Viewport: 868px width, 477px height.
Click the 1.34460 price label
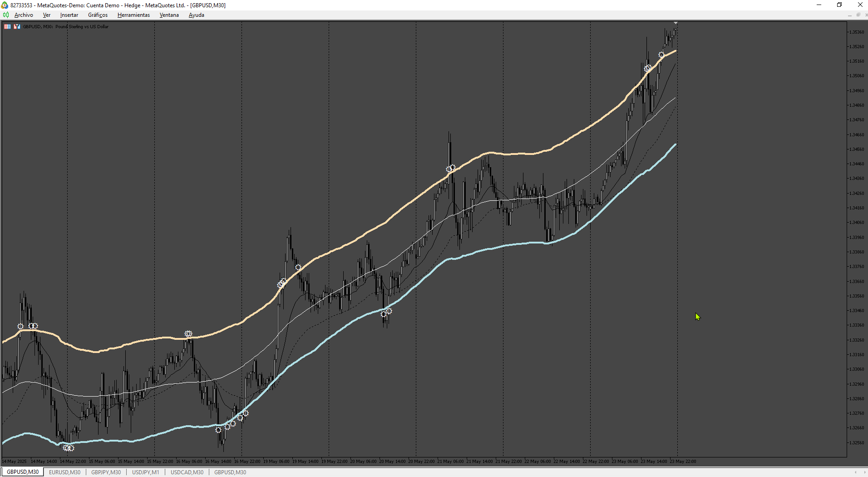pos(857,164)
